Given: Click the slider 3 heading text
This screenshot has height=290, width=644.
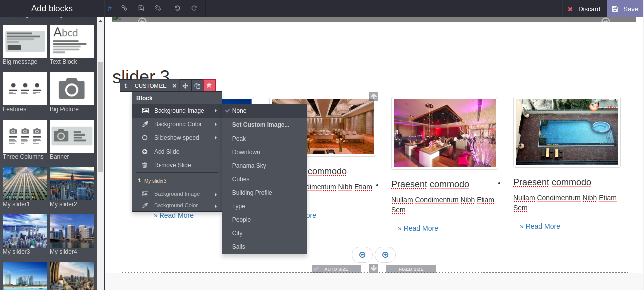Looking at the screenshot, I should (x=141, y=76).
